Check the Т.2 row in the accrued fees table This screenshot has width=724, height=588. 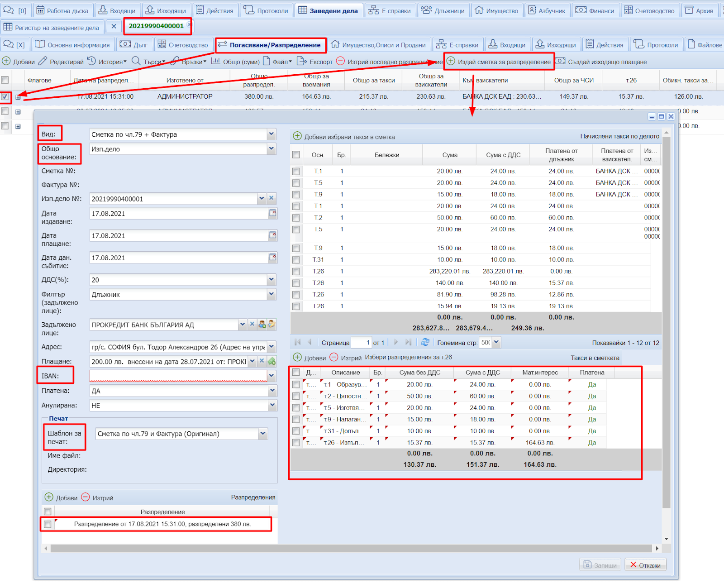pos(296,218)
